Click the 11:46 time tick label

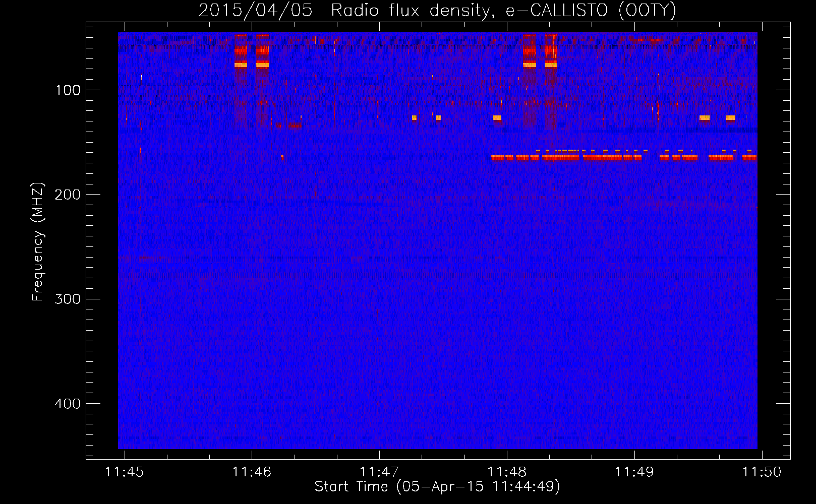click(x=252, y=472)
